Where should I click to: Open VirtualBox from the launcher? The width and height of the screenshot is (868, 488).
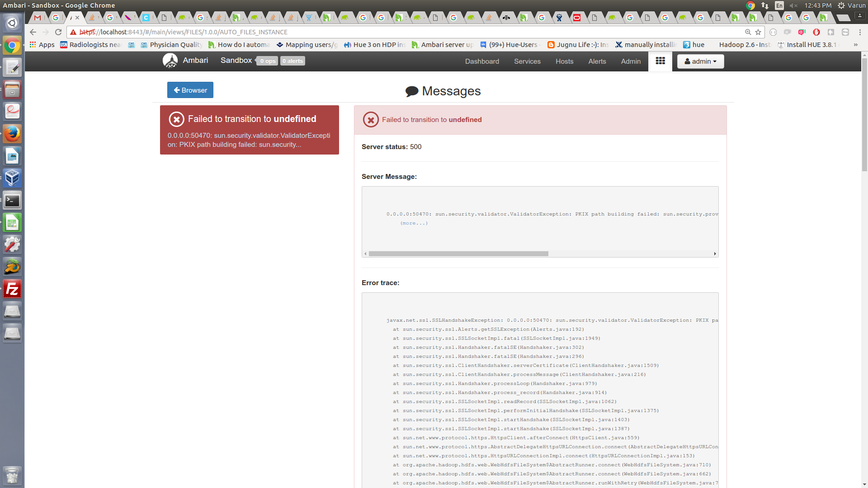tap(12, 178)
